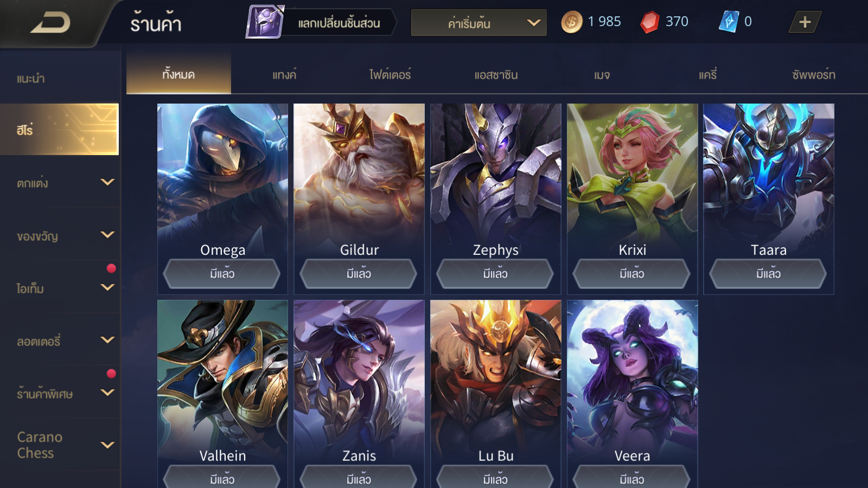
Task: Click the มีแล้ว button under Omega
Action: click(x=222, y=274)
